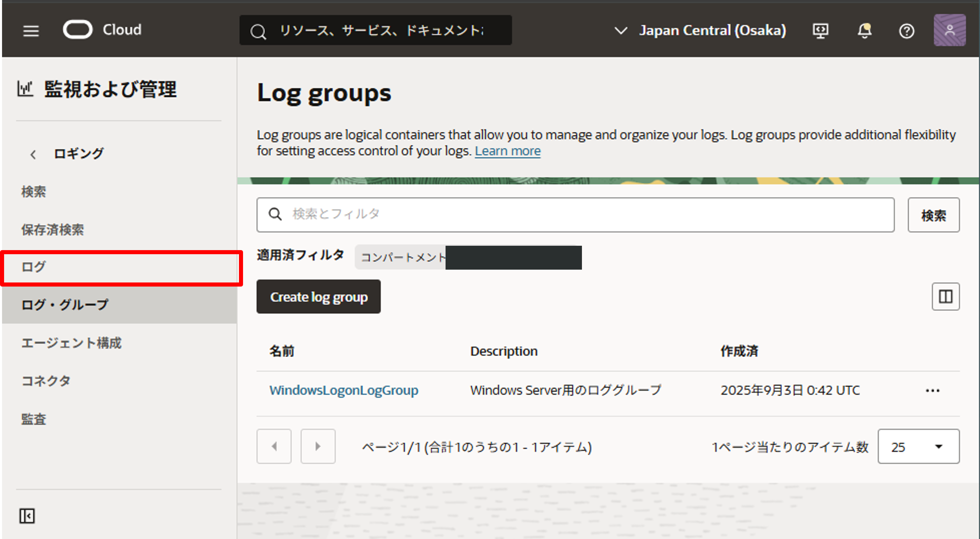
Task: Collapse the sidebar with the bottom-left icon
Action: tap(27, 516)
